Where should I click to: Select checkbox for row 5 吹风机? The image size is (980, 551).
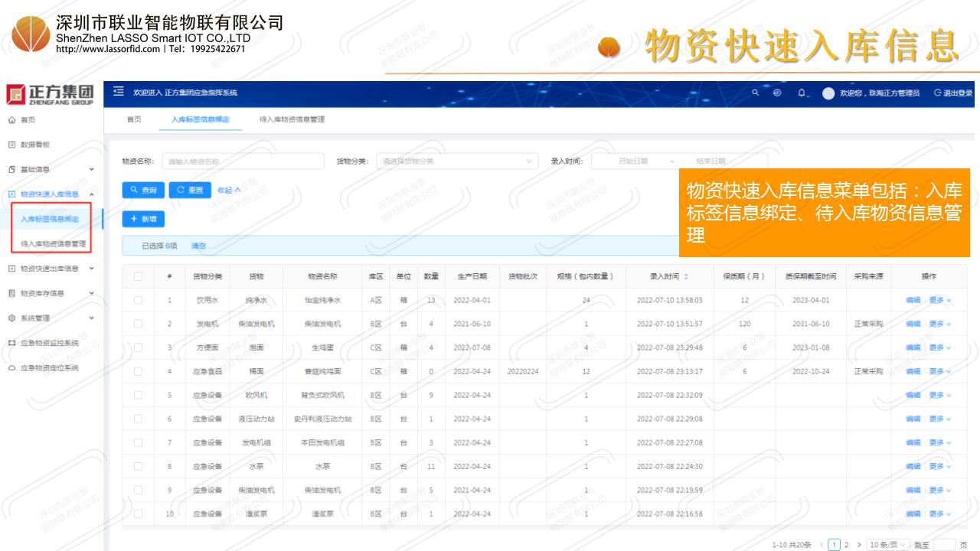(x=138, y=395)
